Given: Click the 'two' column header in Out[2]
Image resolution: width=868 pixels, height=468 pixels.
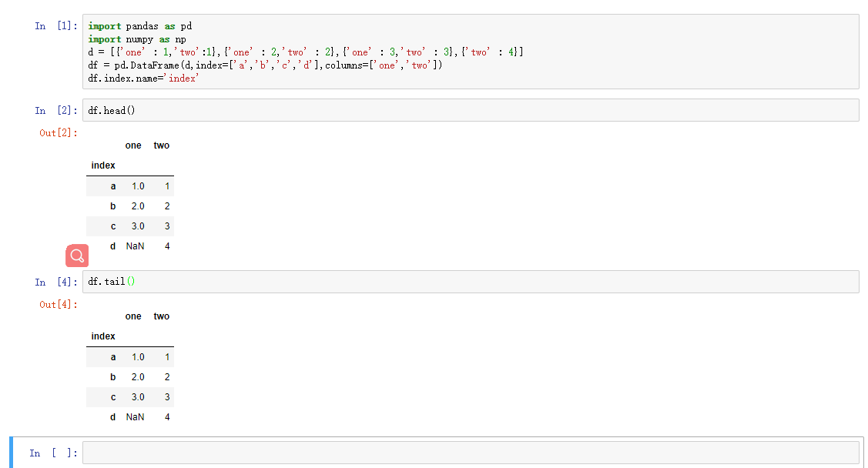Looking at the screenshot, I should point(162,145).
